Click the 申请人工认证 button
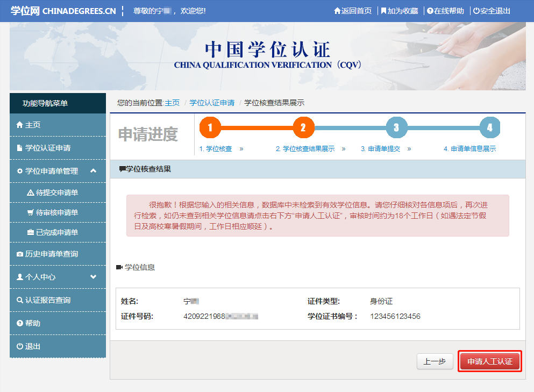Viewport: 534px width, 392px height. tap(490, 361)
